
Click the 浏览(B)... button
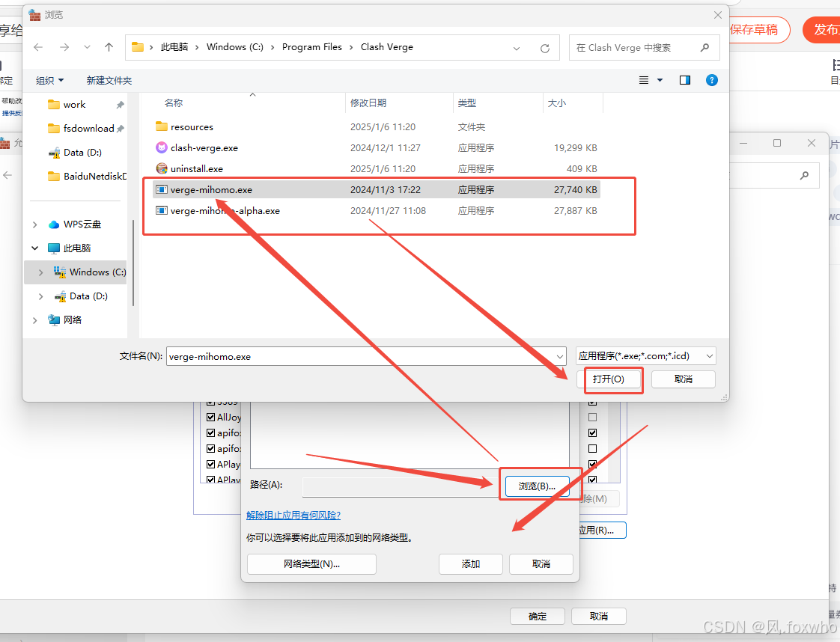tap(537, 486)
